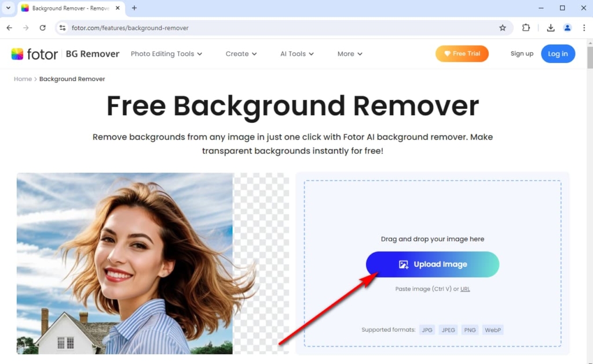Viewport: 593px width, 364px height.
Task: Open a new browser tab
Action: pos(134,9)
